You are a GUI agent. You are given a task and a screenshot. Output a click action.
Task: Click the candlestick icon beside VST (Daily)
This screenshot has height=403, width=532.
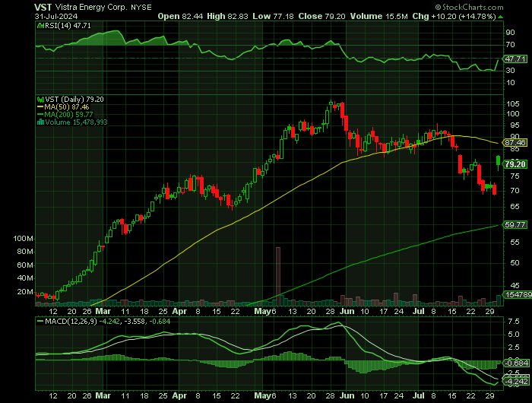(x=40, y=100)
